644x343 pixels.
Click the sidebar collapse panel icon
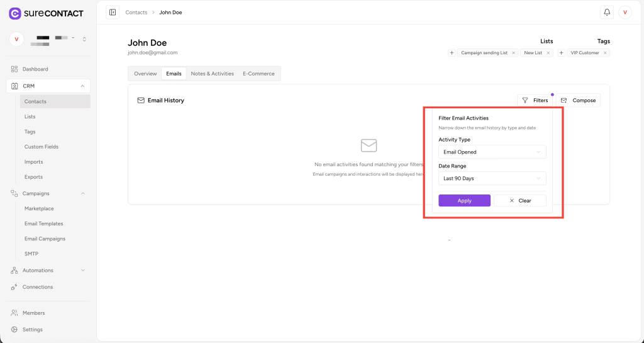click(113, 12)
